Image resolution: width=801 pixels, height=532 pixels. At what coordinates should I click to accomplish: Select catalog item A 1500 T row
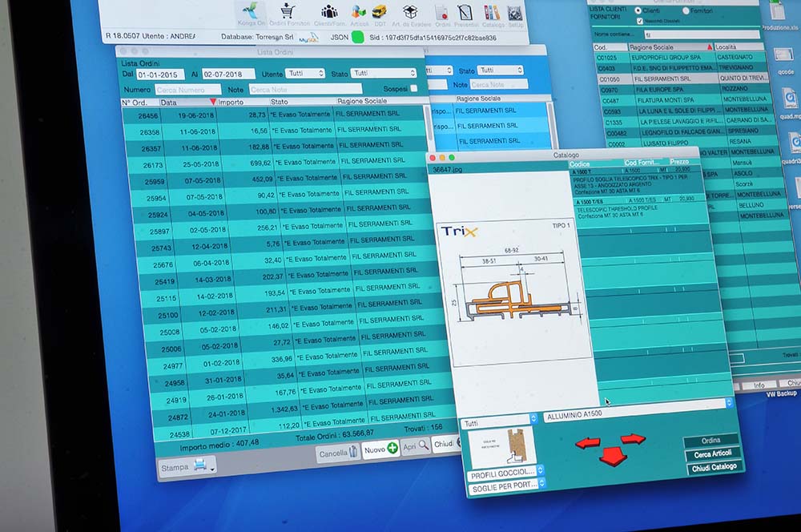(x=638, y=180)
